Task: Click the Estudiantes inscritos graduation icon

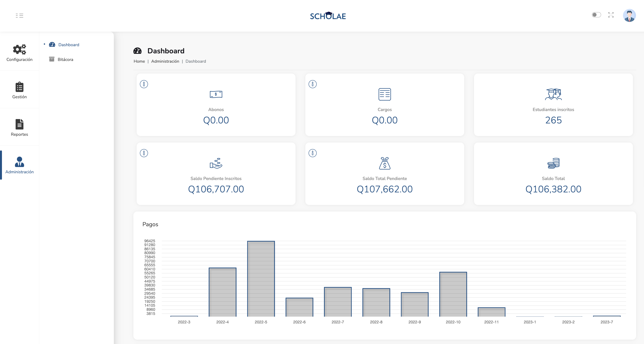Action: click(553, 95)
